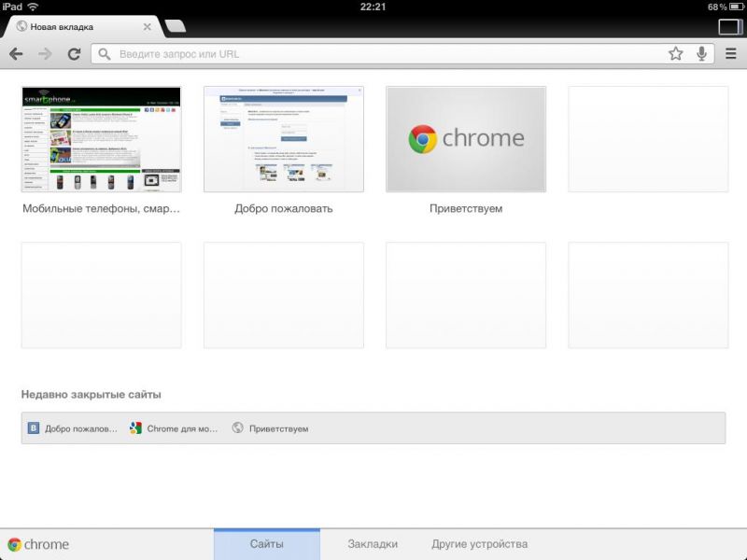Tap the back navigation arrow
This screenshot has height=560, width=747.
click(x=16, y=54)
